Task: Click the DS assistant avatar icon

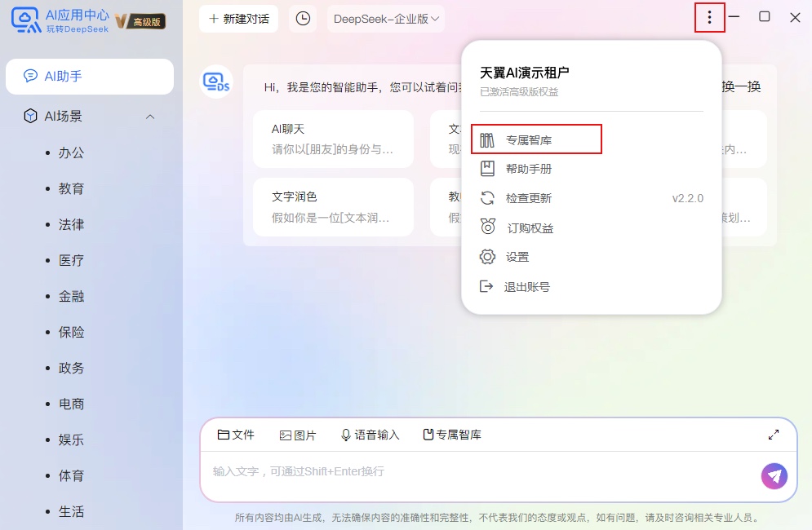Action: point(216,82)
